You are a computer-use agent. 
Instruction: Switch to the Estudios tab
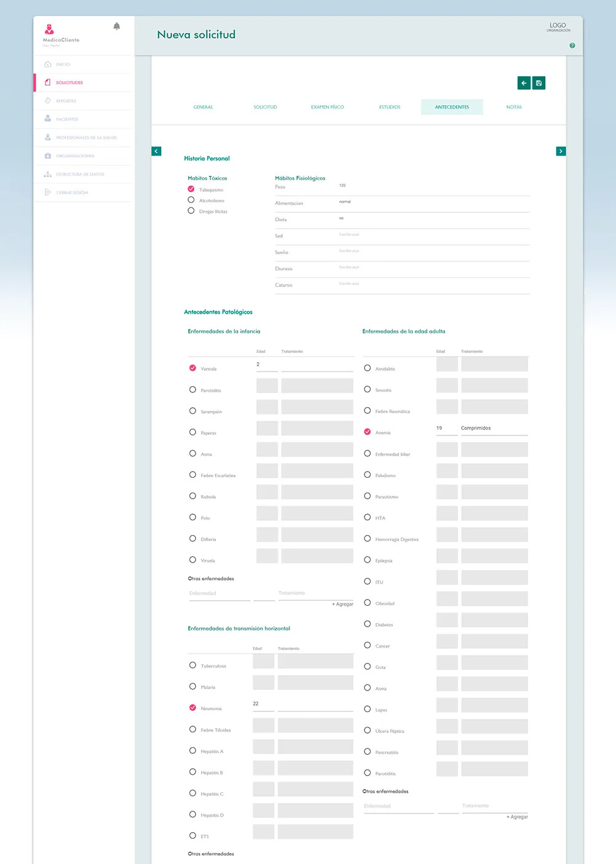pyautogui.click(x=390, y=107)
